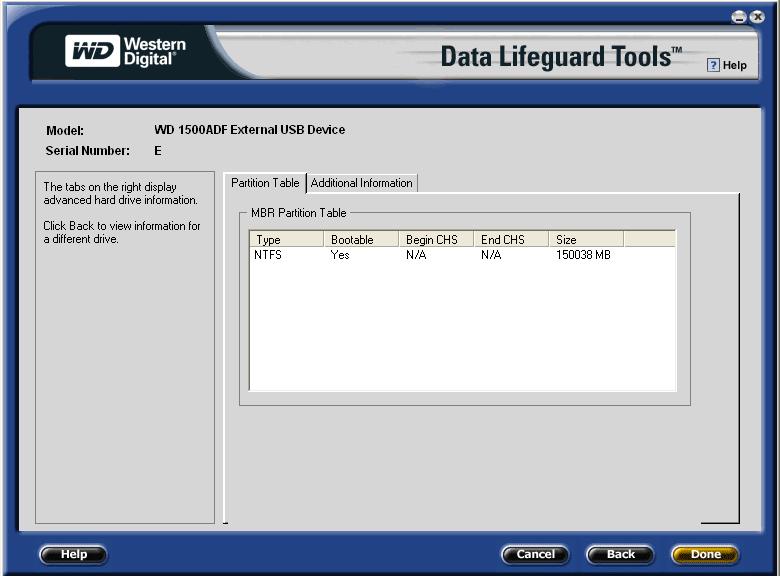
Task: Click the 'Serial Number:' label
Action: pos(88,151)
